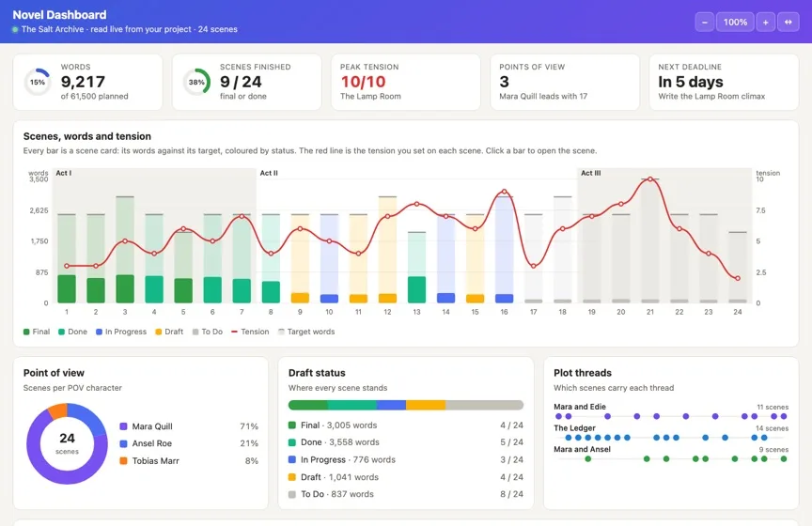Click the To Do · 837 words row
Screen dimensions: 812x526
tap(405, 494)
